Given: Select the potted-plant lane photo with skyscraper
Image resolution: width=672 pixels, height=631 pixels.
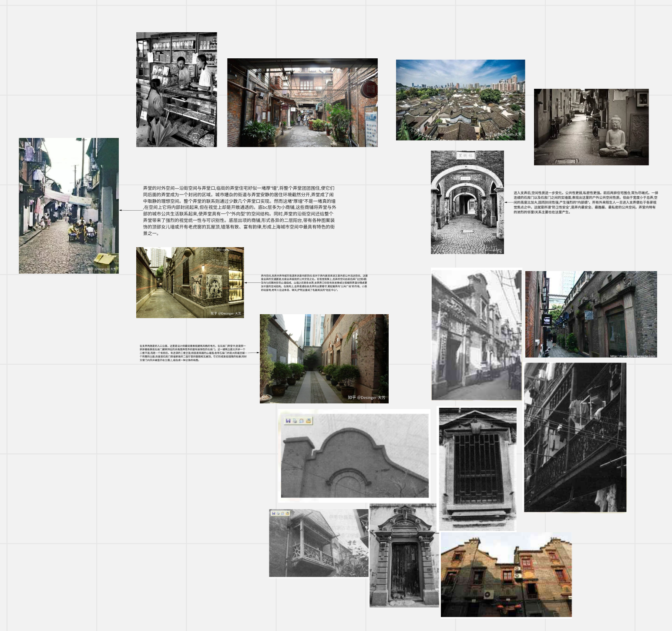Looking at the screenshot, I should tap(324, 359).
